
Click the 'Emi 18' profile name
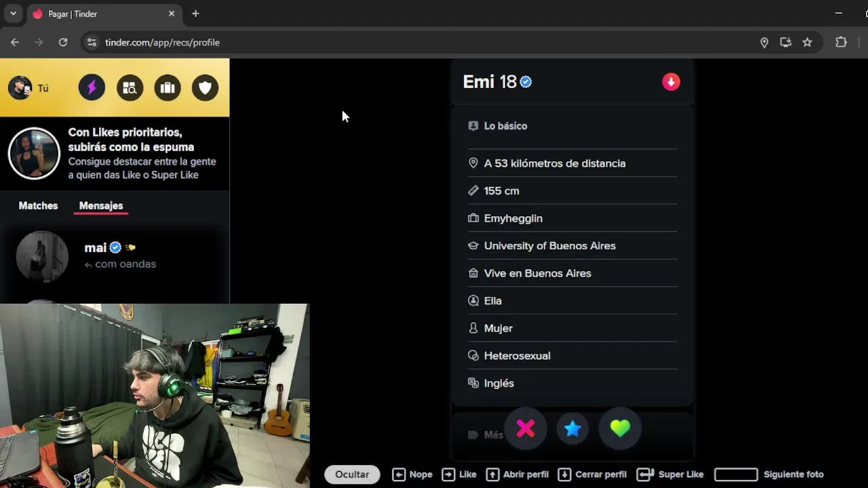pyautogui.click(x=490, y=82)
